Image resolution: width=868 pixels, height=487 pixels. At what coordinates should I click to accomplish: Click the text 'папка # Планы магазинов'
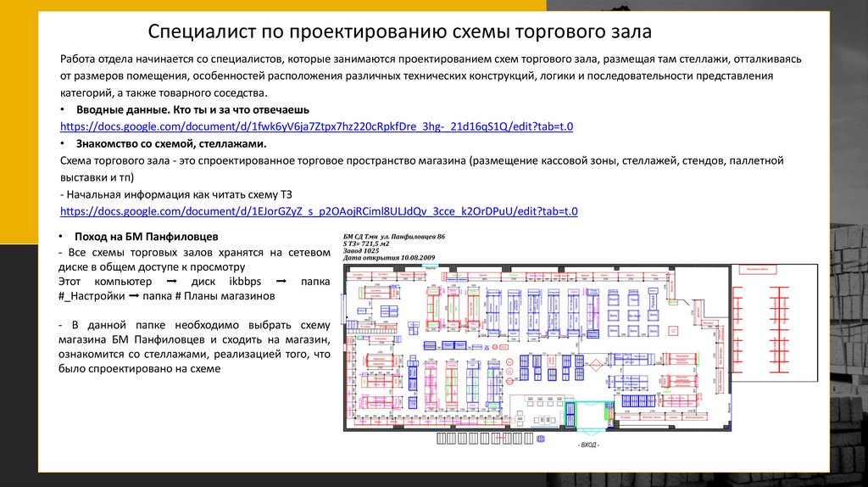(x=209, y=296)
